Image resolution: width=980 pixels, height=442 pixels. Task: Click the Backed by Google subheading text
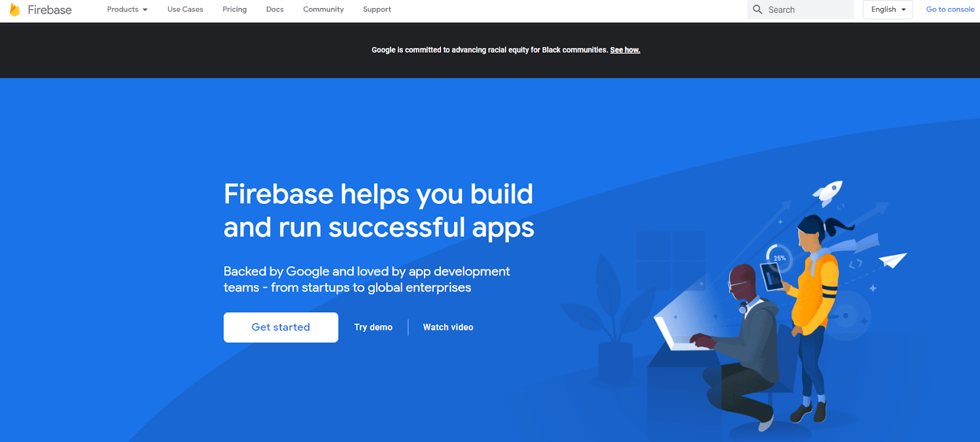[x=366, y=279]
